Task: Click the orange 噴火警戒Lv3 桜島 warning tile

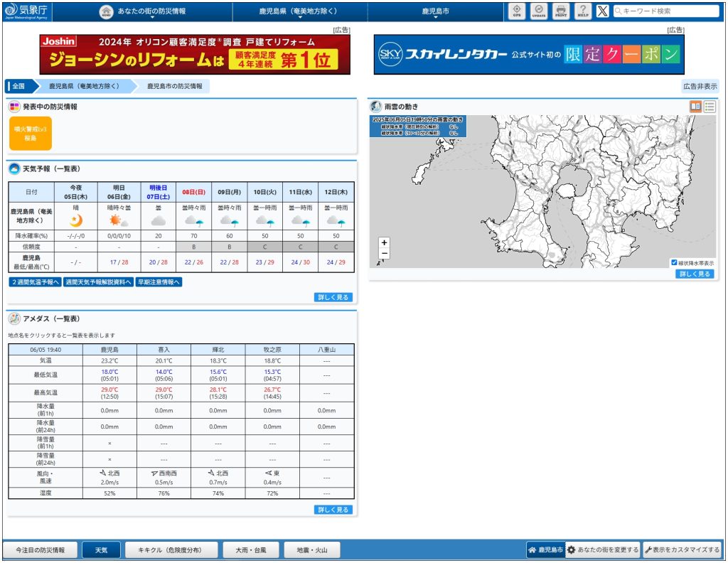Action: point(31,134)
